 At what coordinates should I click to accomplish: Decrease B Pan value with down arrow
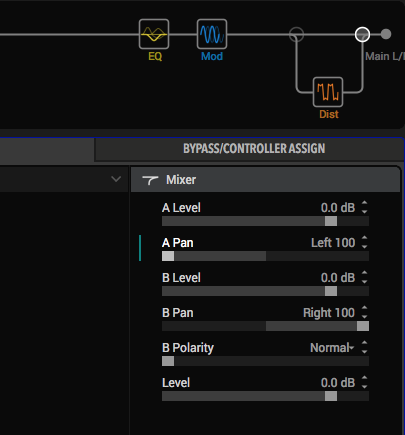click(365, 317)
